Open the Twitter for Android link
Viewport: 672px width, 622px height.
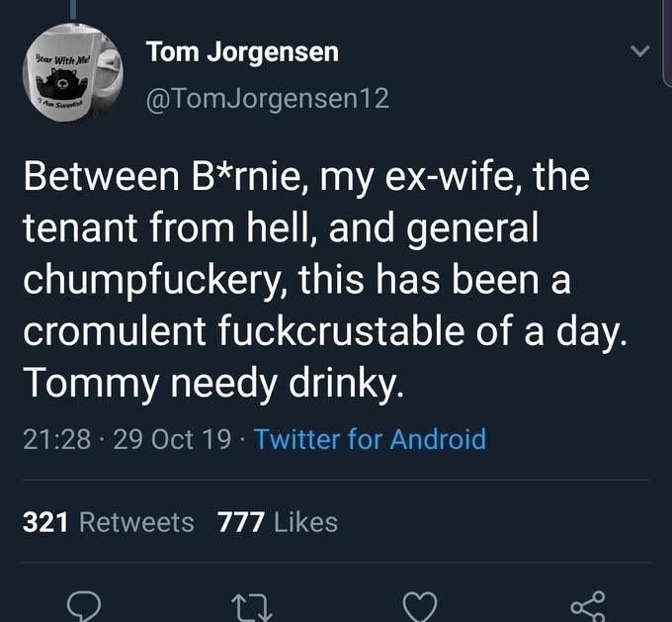[x=370, y=438]
